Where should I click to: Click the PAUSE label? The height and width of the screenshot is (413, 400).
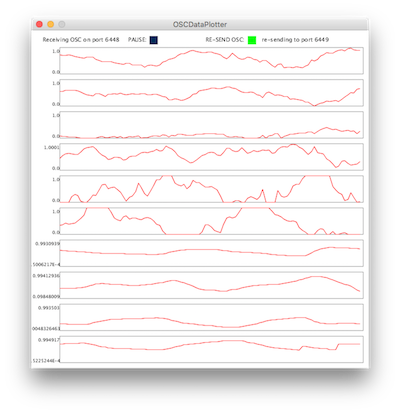[x=137, y=40]
